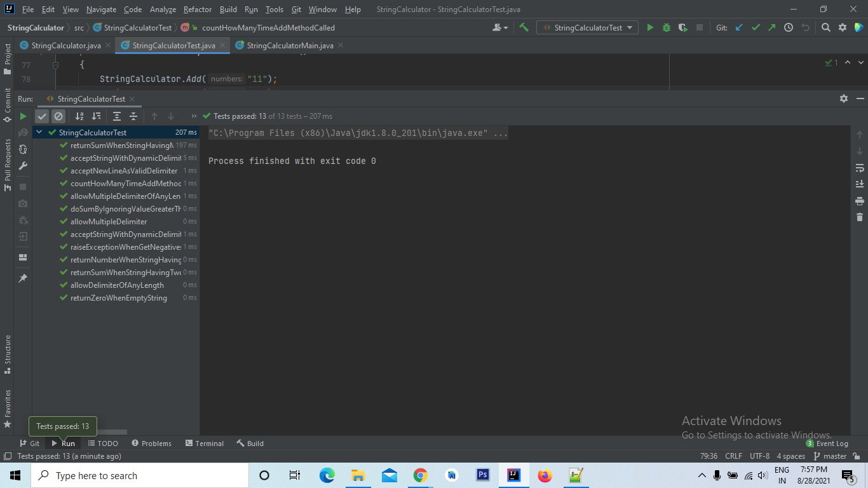The image size is (868, 488).
Task: Toggle the ignore tests filter
Action: click(58, 116)
